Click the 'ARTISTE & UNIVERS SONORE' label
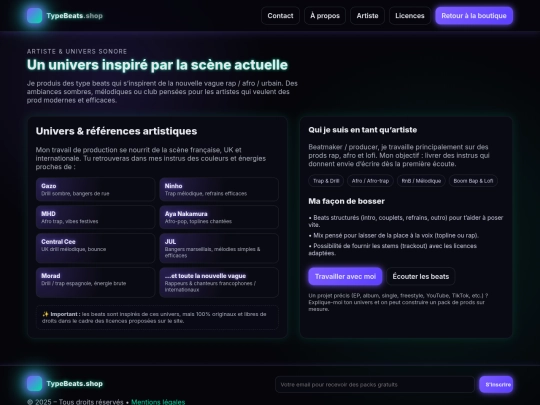Viewport: 540px width, 405px height. (77, 51)
